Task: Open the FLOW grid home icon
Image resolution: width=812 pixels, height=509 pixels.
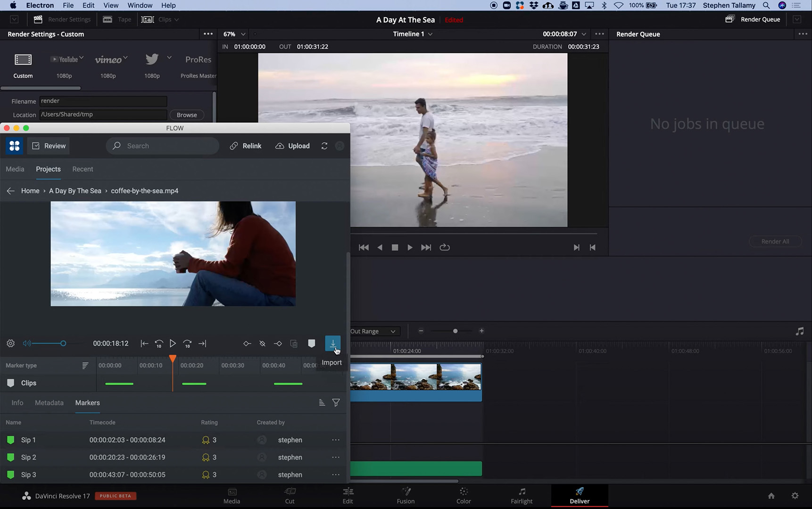Action: (x=15, y=146)
